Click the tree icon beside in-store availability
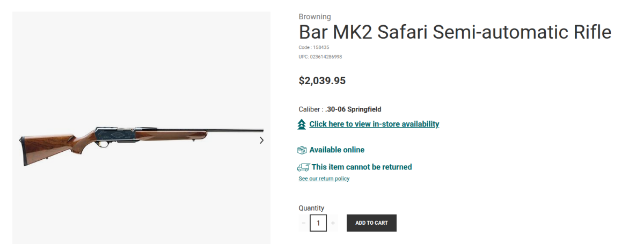644x244 pixels. [x=302, y=124]
